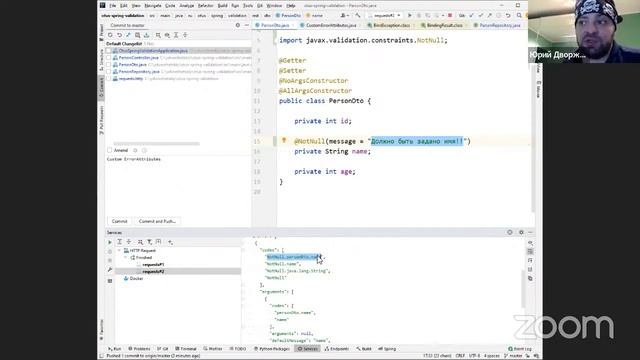Open the Pull Requests side tool window
Screen dimensions: 640x360
(x=102, y=120)
